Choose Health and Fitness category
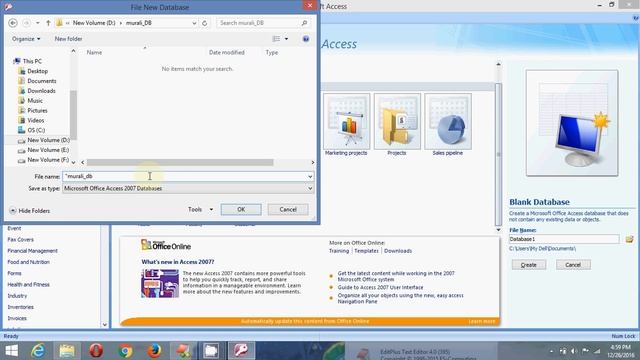 pos(28,284)
